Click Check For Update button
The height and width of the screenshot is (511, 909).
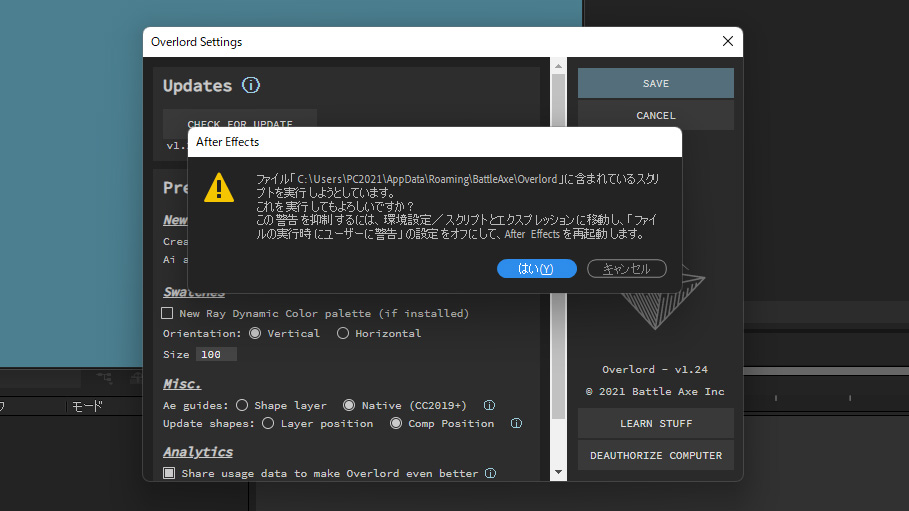239,119
